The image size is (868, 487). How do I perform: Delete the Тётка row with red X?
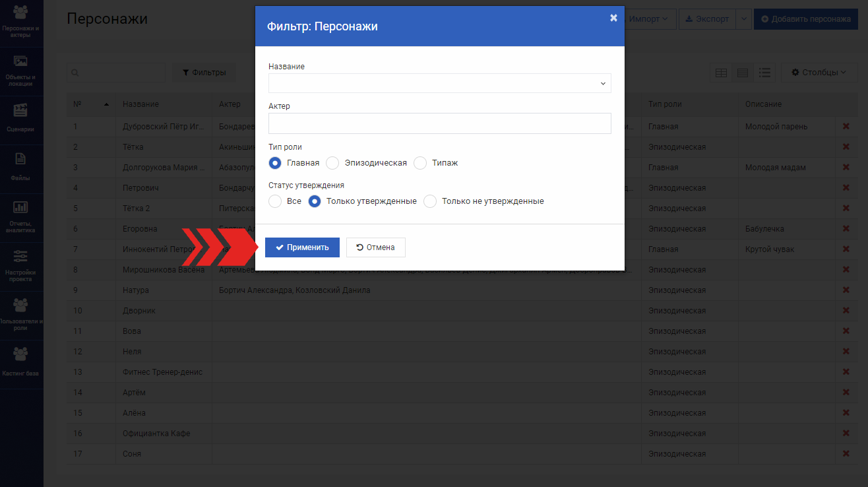846,146
